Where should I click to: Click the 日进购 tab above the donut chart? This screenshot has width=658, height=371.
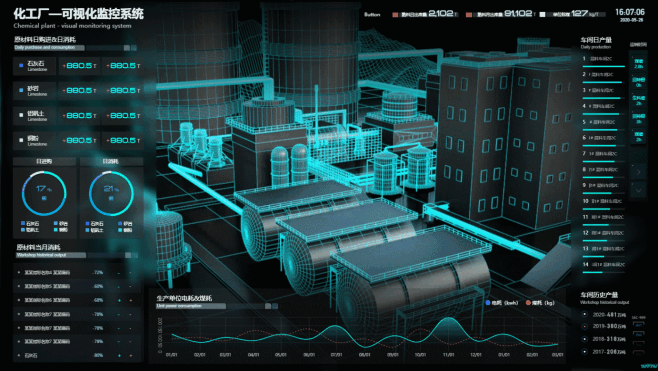pyautogui.click(x=44, y=161)
